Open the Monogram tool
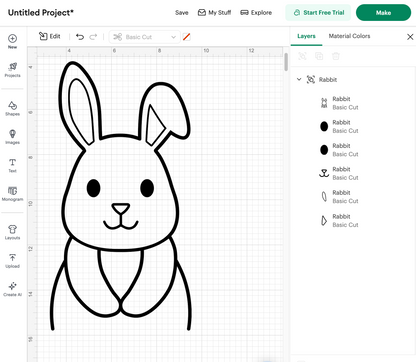This screenshot has height=362, width=416. point(12,191)
